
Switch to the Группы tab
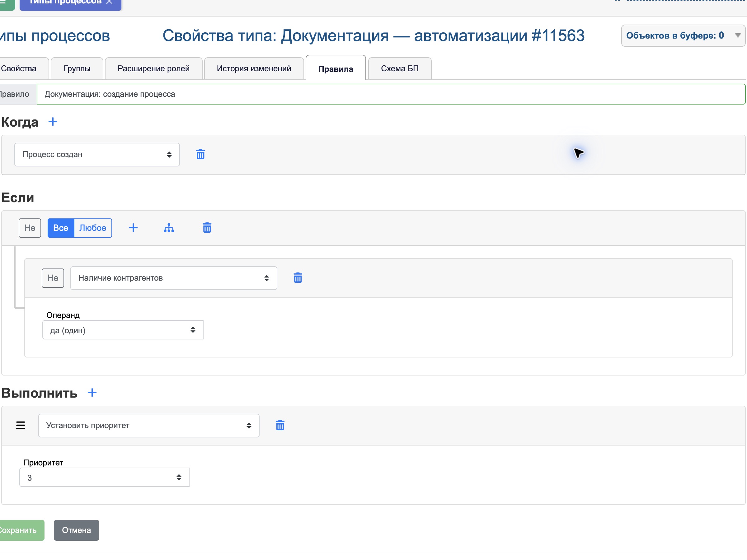point(77,68)
